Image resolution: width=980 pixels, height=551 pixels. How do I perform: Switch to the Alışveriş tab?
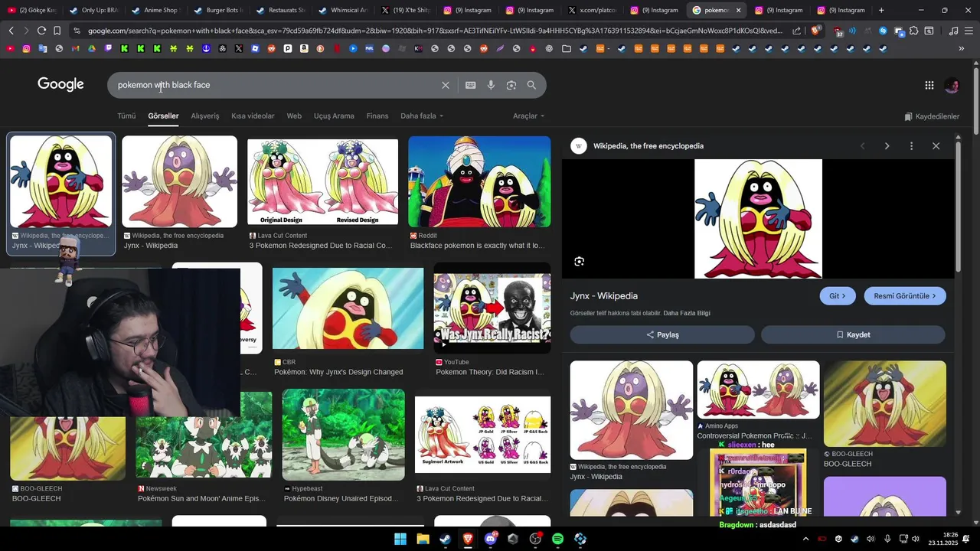pos(205,116)
